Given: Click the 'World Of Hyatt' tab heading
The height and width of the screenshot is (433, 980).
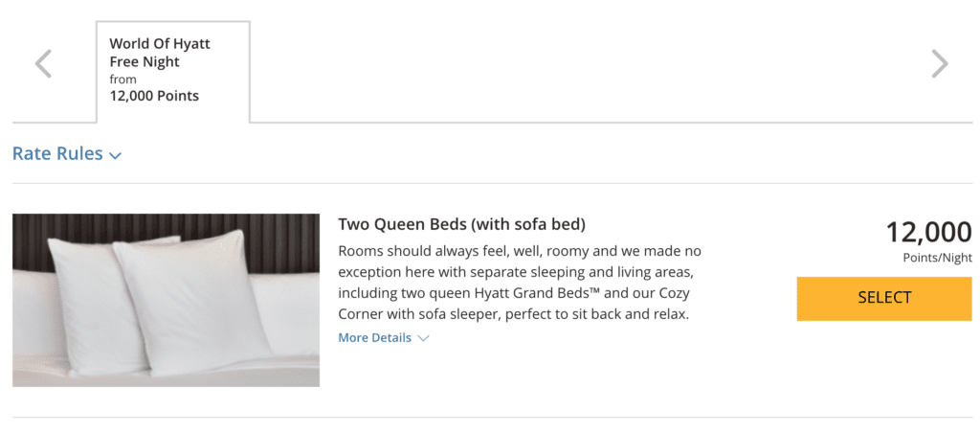Looking at the screenshot, I should [x=160, y=44].
